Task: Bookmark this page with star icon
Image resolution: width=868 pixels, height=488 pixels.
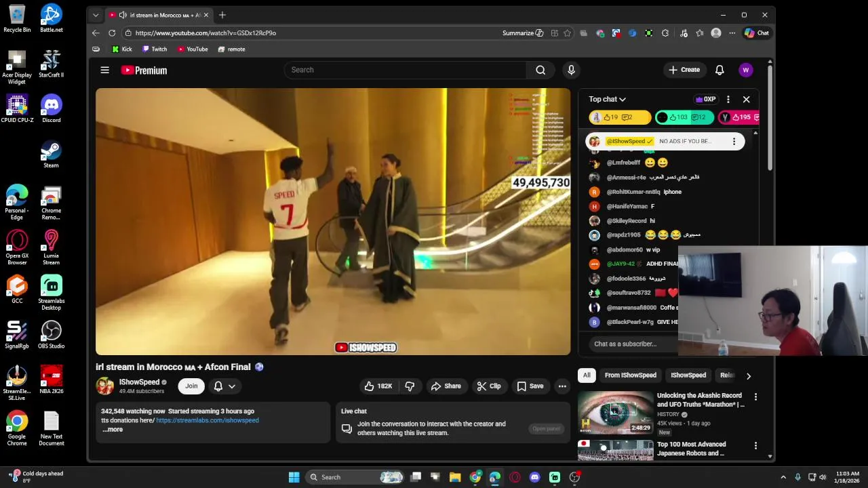Action: tap(567, 33)
